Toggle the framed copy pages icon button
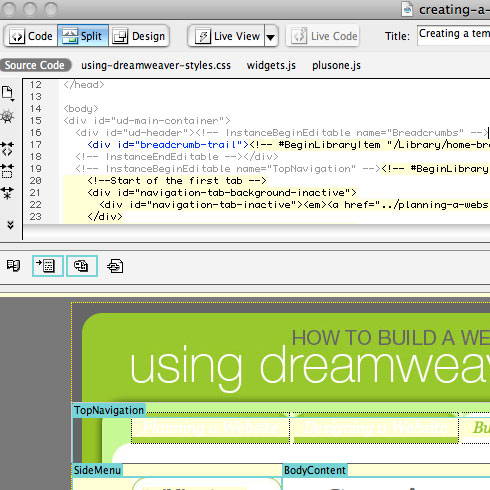Viewport: 490px width, 490px height. (x=82, y=266)
